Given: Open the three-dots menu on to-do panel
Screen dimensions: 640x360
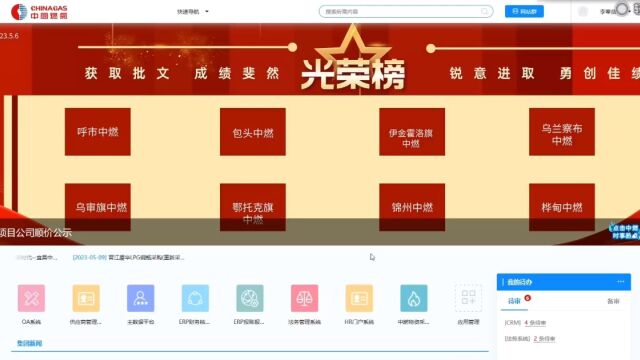Looking at the screenshot, I should click(x=621, y=282).
